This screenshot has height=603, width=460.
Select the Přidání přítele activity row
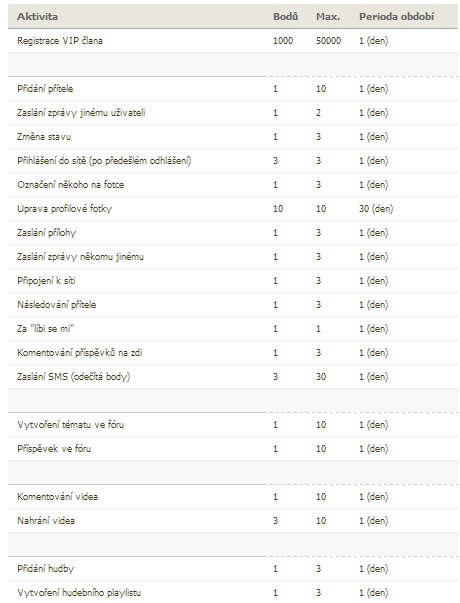coord(233,88)
